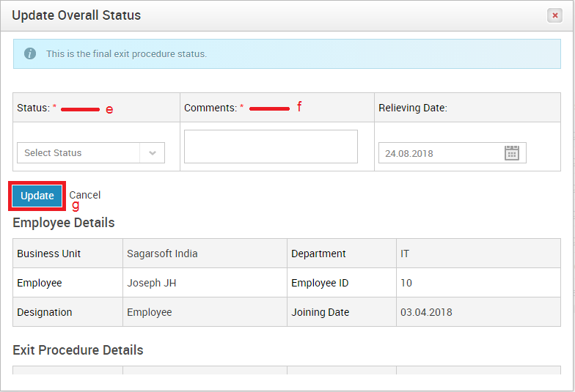Click the Employee ID value 10
The height and width of the screenshot is (392, 575).
pyautogui.click(x=406, y=283)
